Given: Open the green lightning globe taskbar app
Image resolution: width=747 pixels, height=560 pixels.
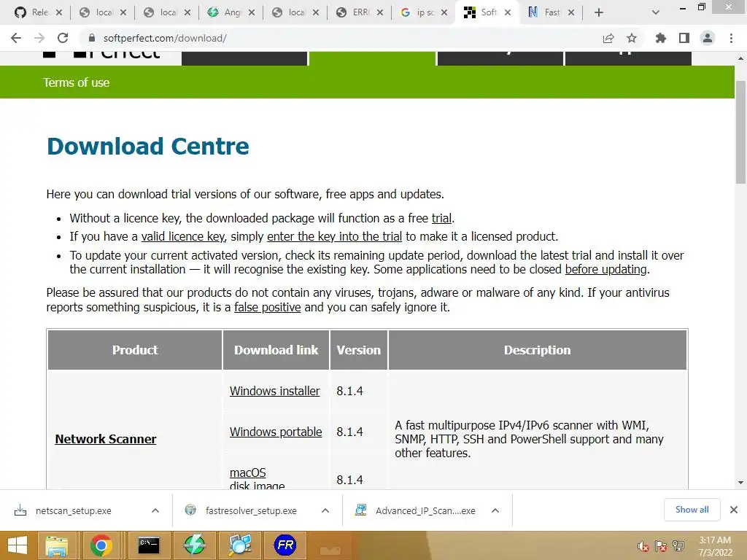Looking at the screenshot, I should [x=194, y=545].
